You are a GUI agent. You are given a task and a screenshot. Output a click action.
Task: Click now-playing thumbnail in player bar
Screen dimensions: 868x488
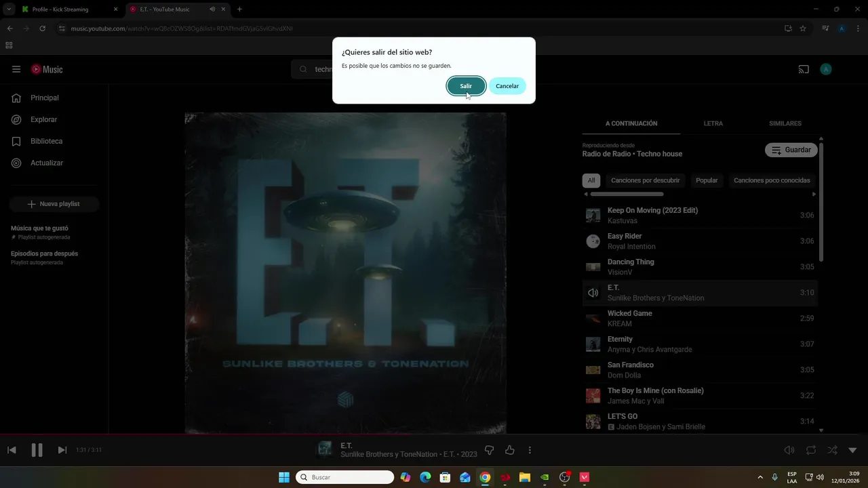pos(325,449)
